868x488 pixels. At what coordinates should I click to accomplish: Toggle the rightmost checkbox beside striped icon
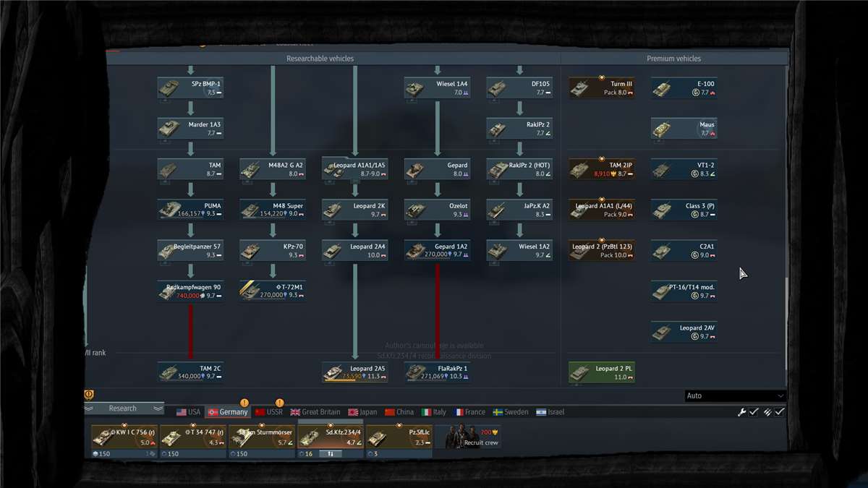[x=779, y=412]
